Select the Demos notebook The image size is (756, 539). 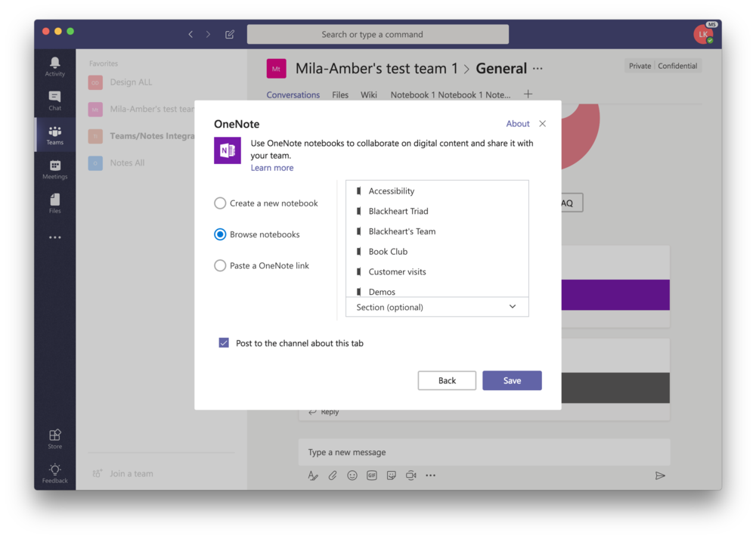pyautogui.click(x=437, y=290)
